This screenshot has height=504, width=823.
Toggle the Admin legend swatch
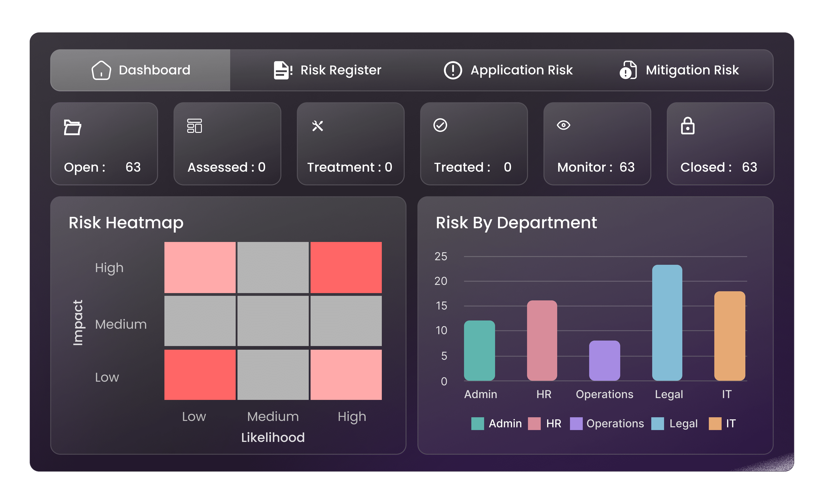477,424
